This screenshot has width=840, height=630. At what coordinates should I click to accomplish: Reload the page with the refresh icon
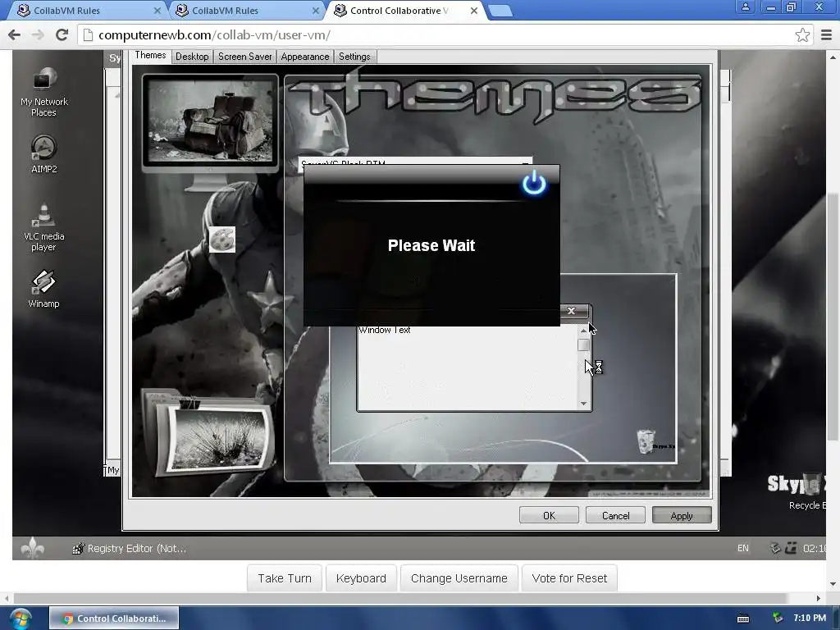[x=62, y=34]
